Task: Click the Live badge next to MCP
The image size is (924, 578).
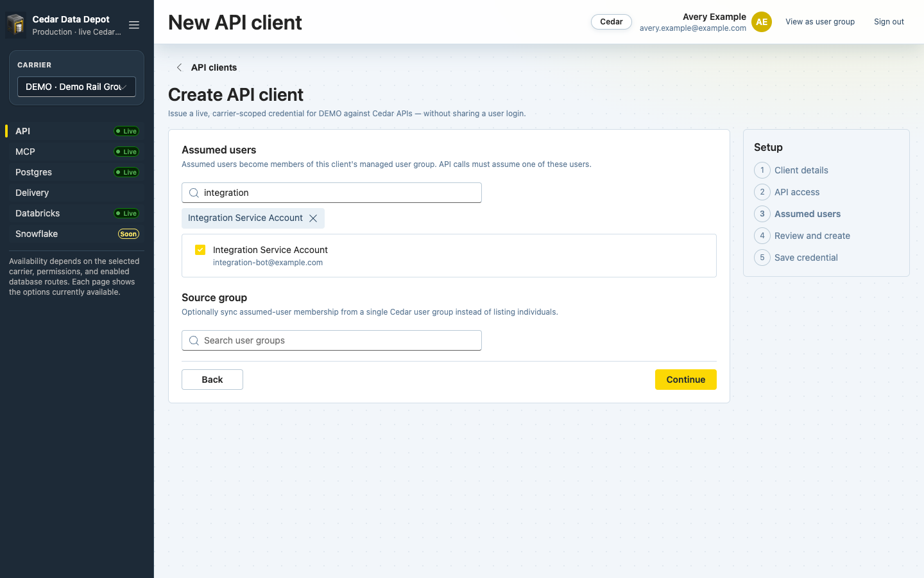Action: point(126,152)
